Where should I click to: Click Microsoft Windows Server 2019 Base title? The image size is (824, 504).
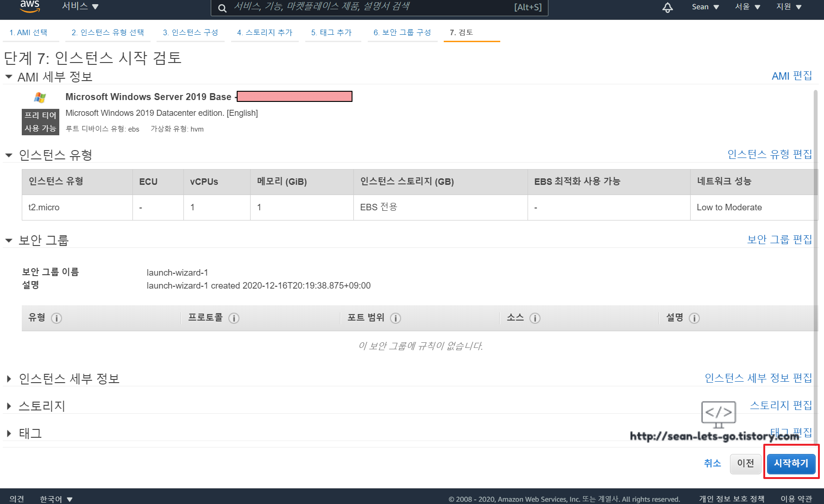click(148, 97)
